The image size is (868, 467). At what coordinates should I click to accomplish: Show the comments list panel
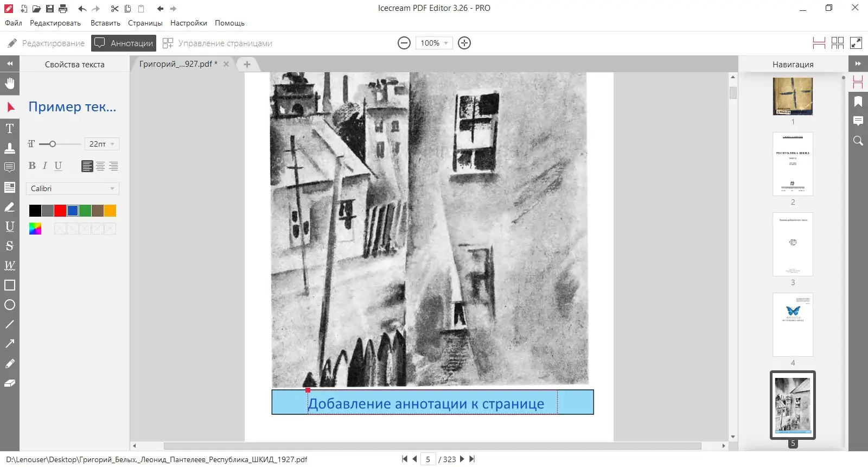(x=858, y=121)
